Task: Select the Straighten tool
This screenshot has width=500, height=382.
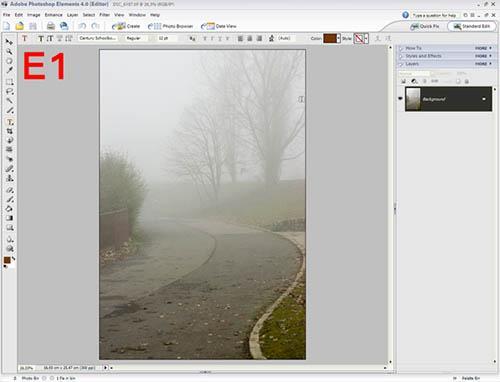Action: tap(9, 150)
